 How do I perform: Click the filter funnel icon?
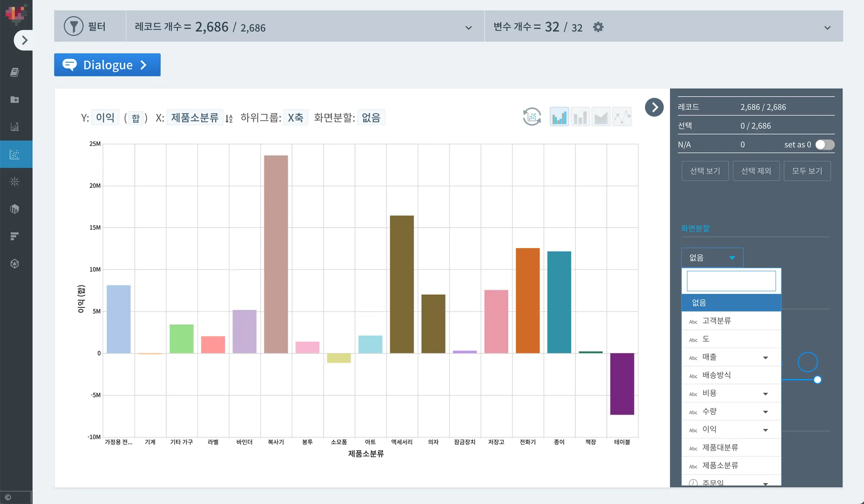coord(73,26)
